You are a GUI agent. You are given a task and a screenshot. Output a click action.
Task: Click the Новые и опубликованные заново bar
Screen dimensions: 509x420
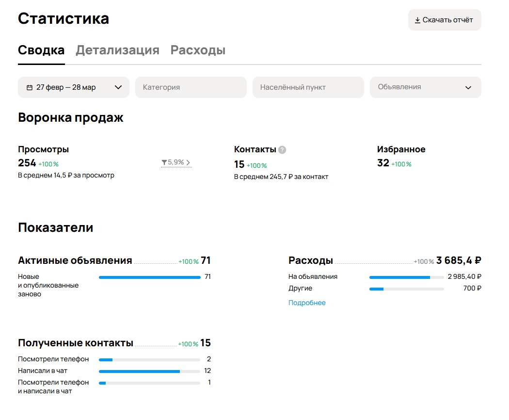(149, 277)
